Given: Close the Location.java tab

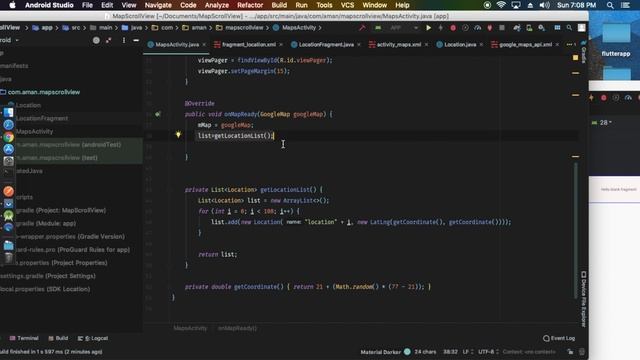Looking at the screenshot, I should [481, 44].
